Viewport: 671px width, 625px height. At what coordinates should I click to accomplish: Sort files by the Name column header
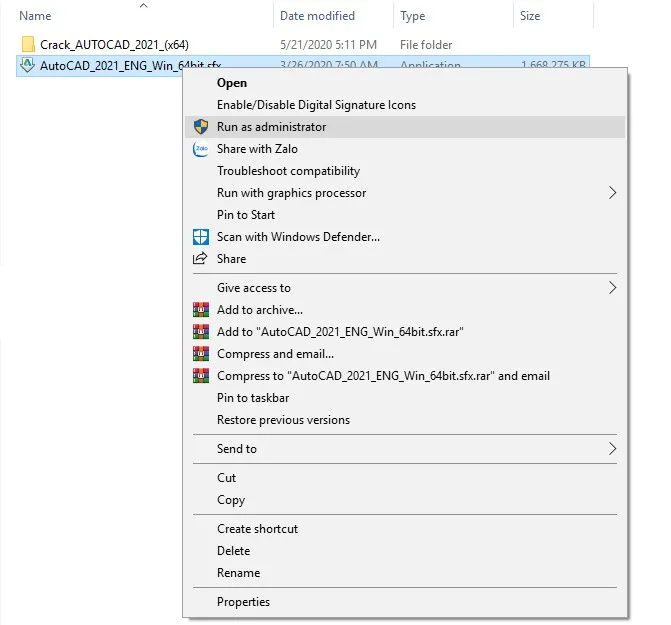[x=35, y=16]
